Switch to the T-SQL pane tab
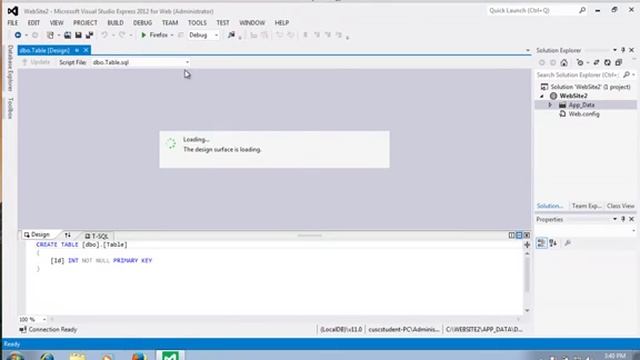 tap(97, 236)
